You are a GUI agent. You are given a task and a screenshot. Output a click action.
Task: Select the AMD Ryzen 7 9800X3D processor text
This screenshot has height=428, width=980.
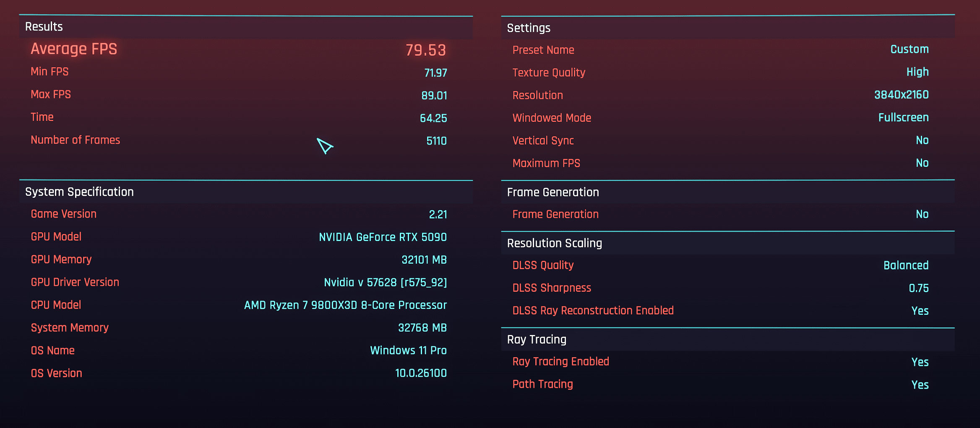click(x=345, y=305)
